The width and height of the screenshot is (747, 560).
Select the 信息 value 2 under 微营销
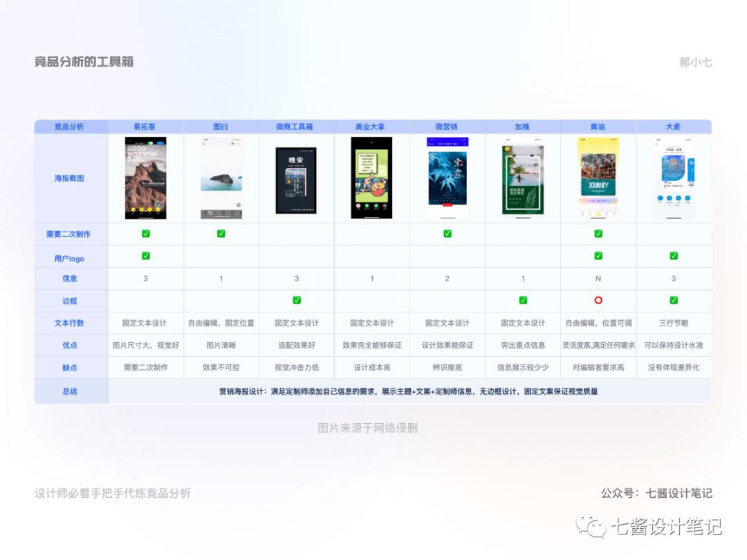coord(448,279)
